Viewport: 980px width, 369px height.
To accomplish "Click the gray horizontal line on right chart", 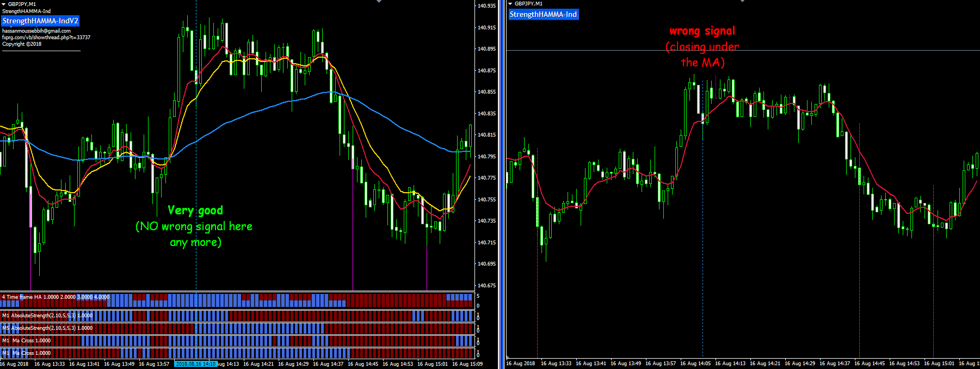I will 599,51.
